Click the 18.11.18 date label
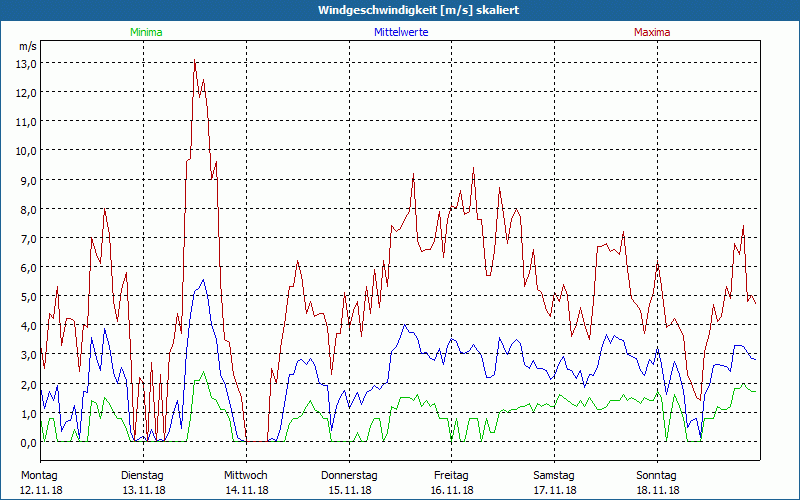The image size is (800, 500). (x=657, y=490)
